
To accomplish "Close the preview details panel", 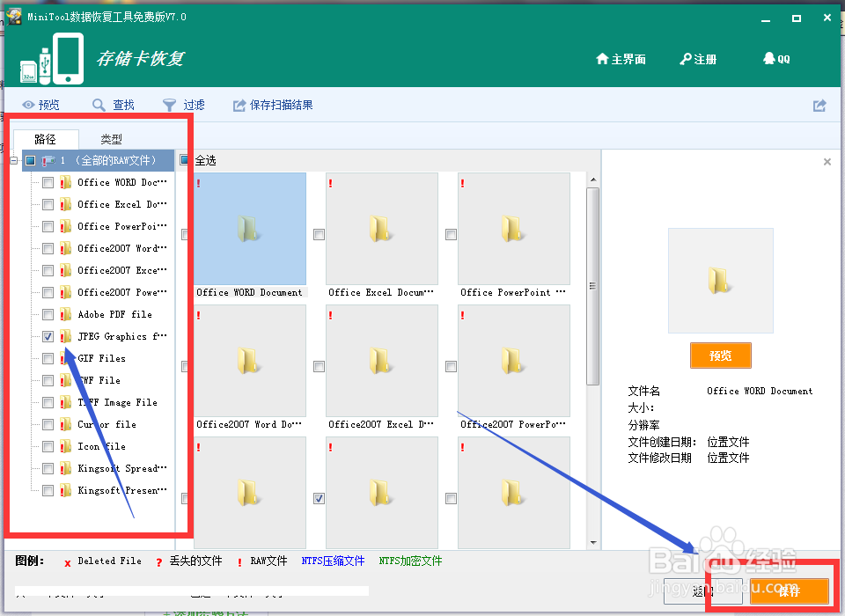I will [827, 162].
